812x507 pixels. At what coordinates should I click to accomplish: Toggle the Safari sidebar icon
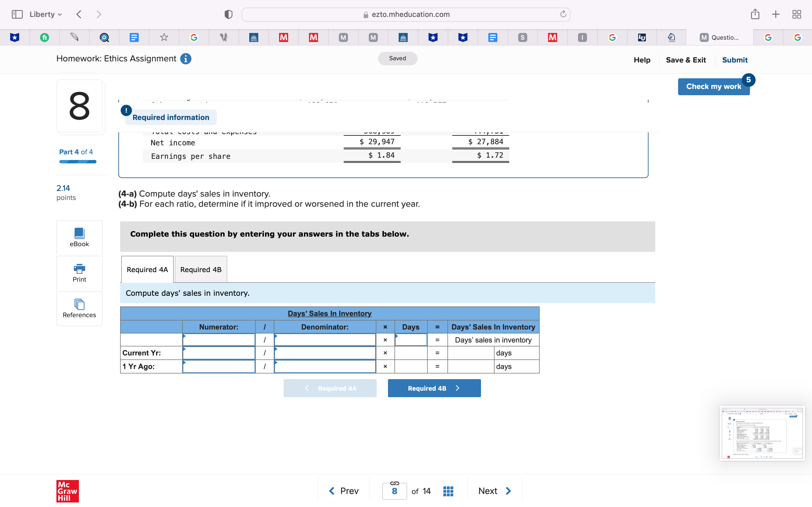click(17, 14)
